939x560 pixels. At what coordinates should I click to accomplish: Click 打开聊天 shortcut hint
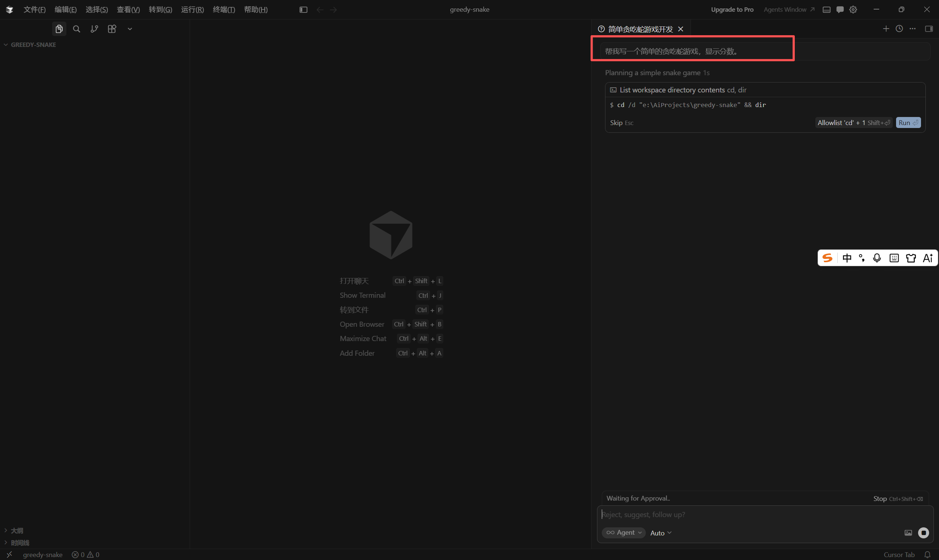[391, 281]
